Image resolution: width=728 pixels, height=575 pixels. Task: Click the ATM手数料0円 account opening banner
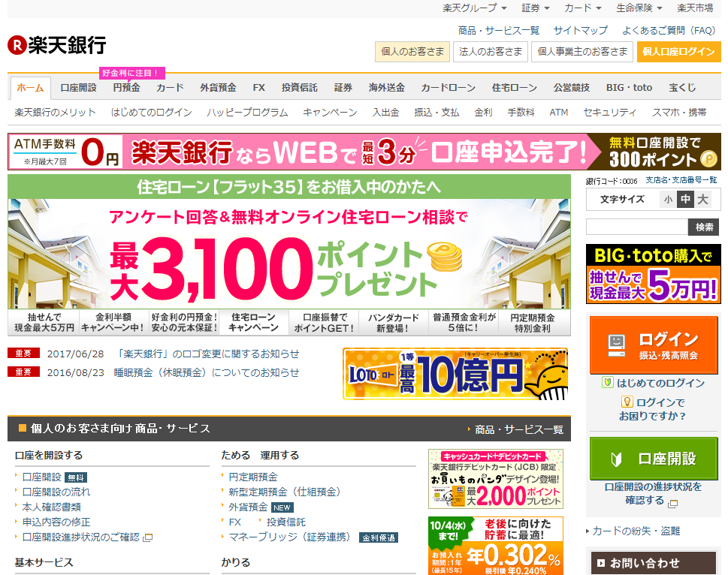pos(364,152)
